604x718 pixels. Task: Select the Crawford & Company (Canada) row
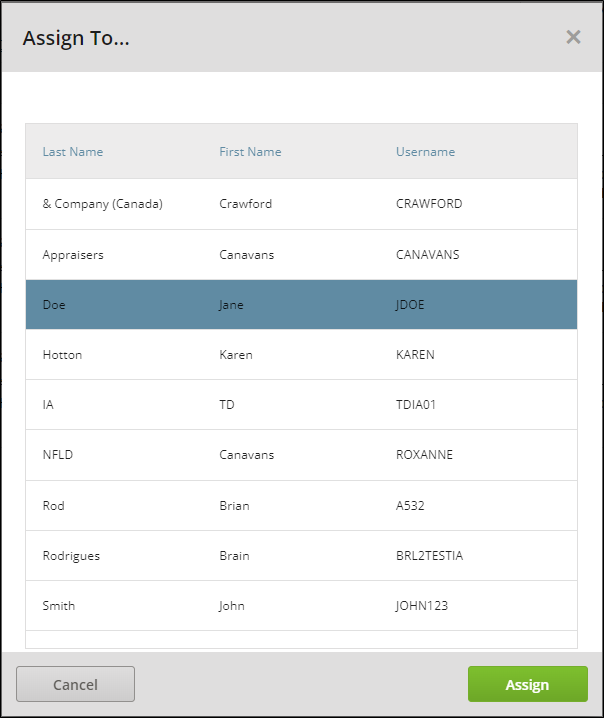click(301, 204)
